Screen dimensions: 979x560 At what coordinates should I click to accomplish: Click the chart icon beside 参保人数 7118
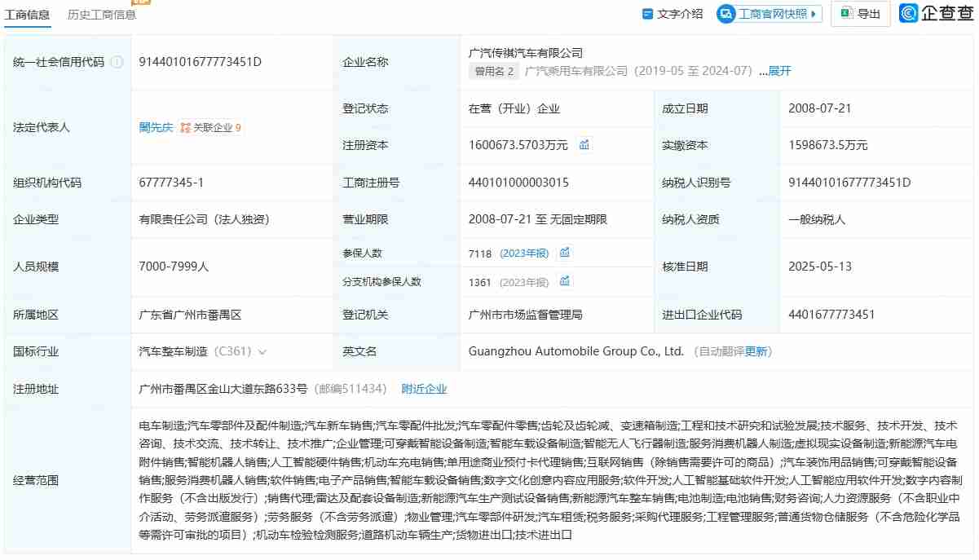[x=565, y=253]
